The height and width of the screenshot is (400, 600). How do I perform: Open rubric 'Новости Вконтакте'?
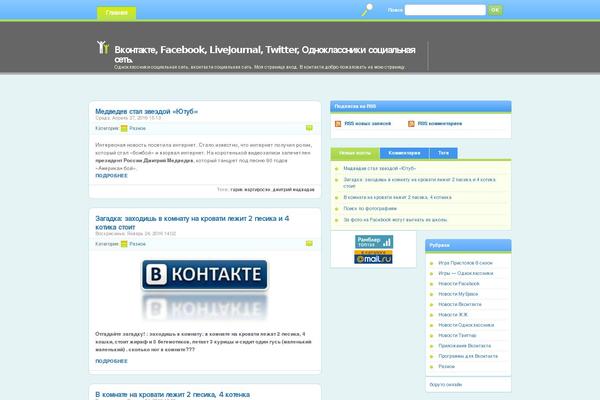click(460, 304)
